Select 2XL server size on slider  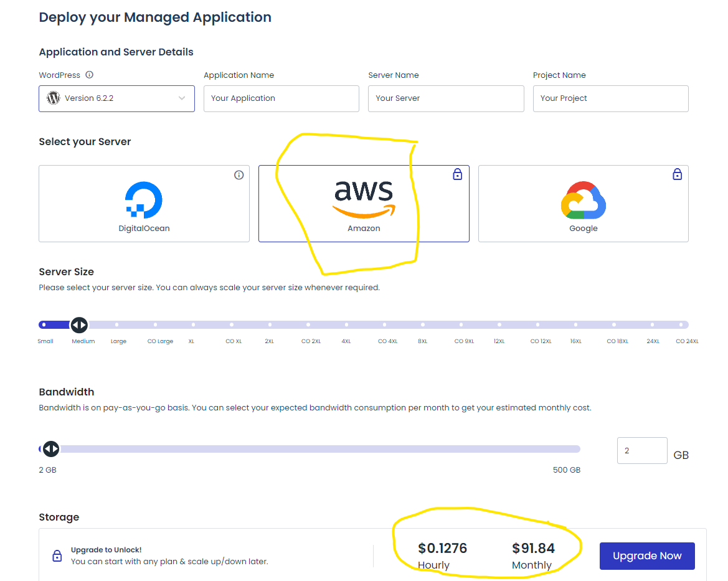[270, 324]
